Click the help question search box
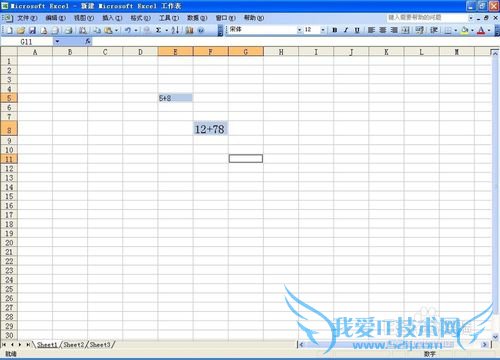The image size is (500, 360). tap(427, 17)
